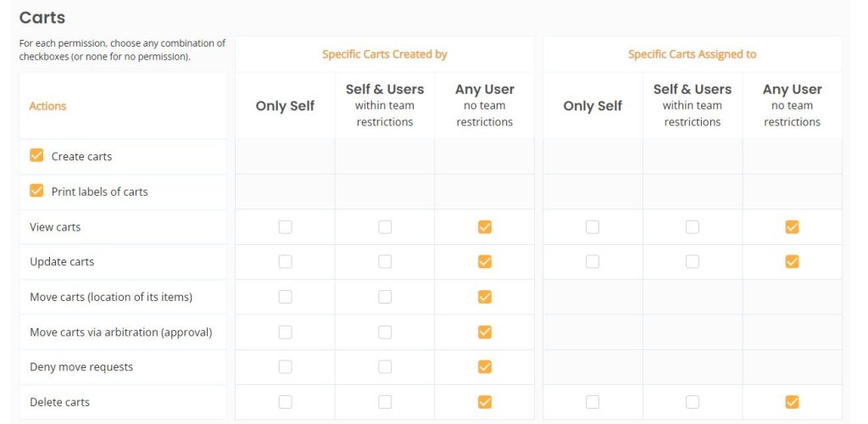
Task: Enable Move carts created by Only Self
Action: point(285,298)
